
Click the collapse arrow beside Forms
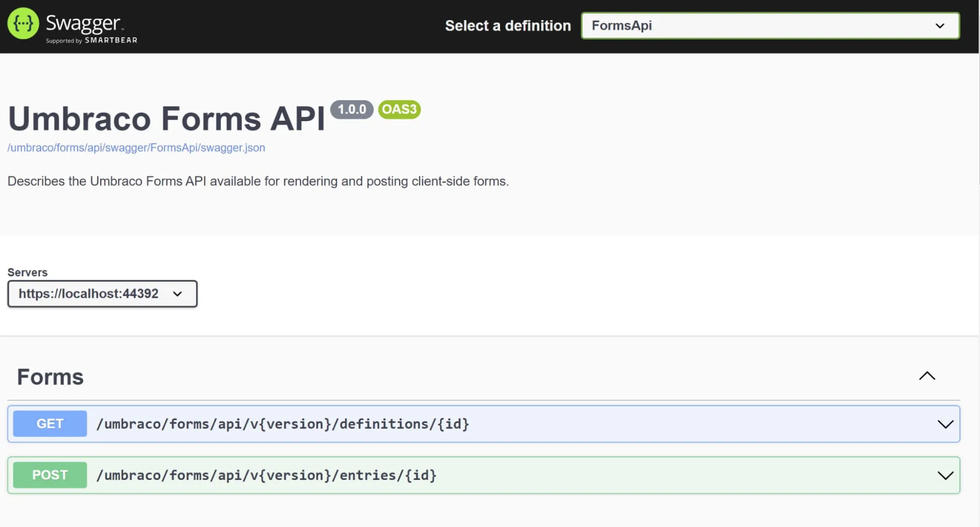coord(927,376)
